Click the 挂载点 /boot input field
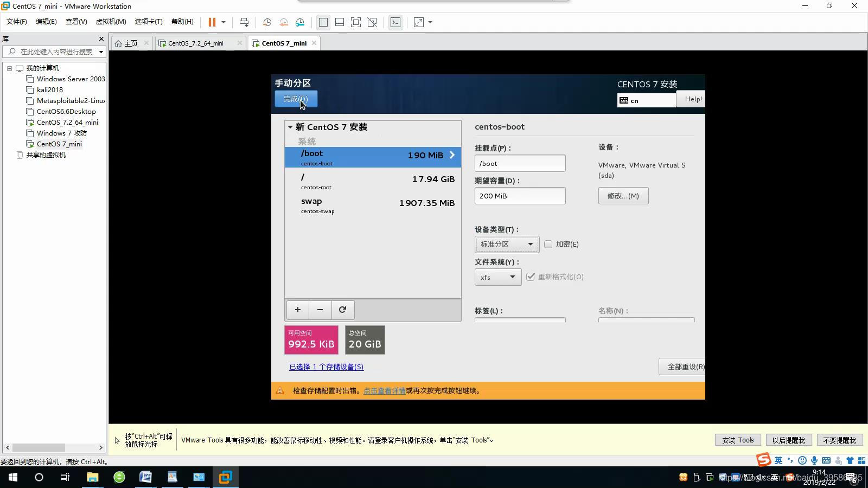 (x=520, y=163)
